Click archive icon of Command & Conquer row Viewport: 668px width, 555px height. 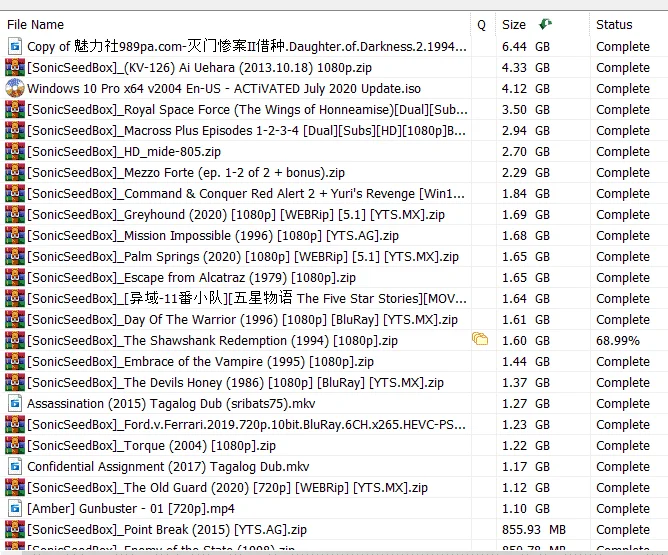pos(15,193)
